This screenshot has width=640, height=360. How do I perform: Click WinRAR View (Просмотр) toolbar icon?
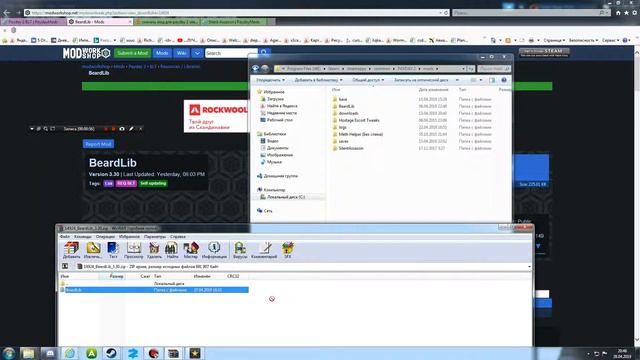click(133, 250)
